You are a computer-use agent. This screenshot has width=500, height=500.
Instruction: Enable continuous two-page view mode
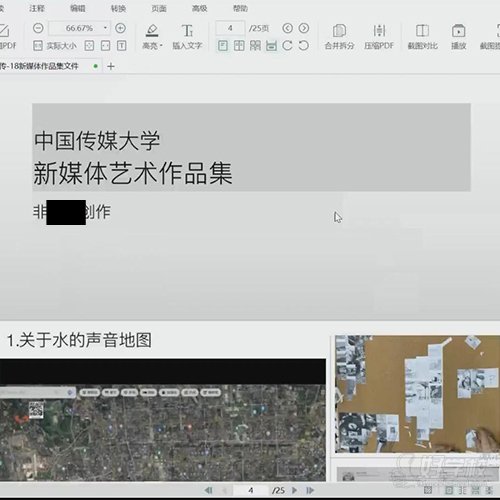coord(255,45)
